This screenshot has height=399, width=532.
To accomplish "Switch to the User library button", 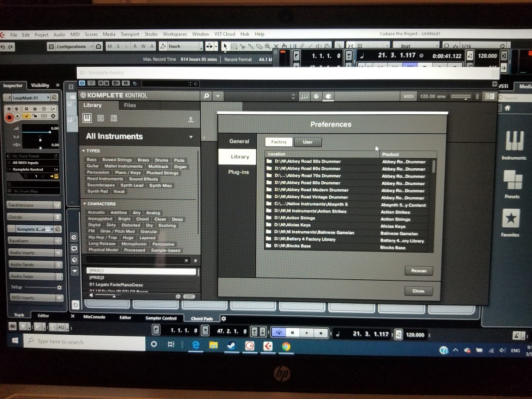I will pos(307,142).
